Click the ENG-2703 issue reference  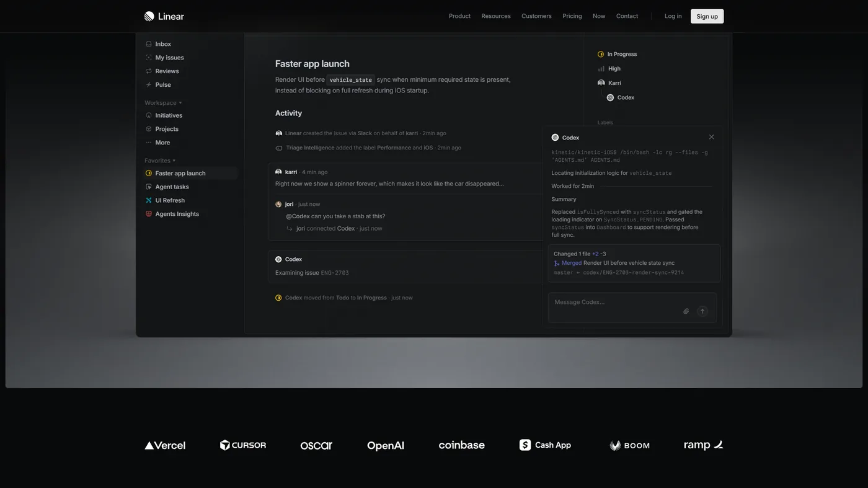[x=335, y=273]
